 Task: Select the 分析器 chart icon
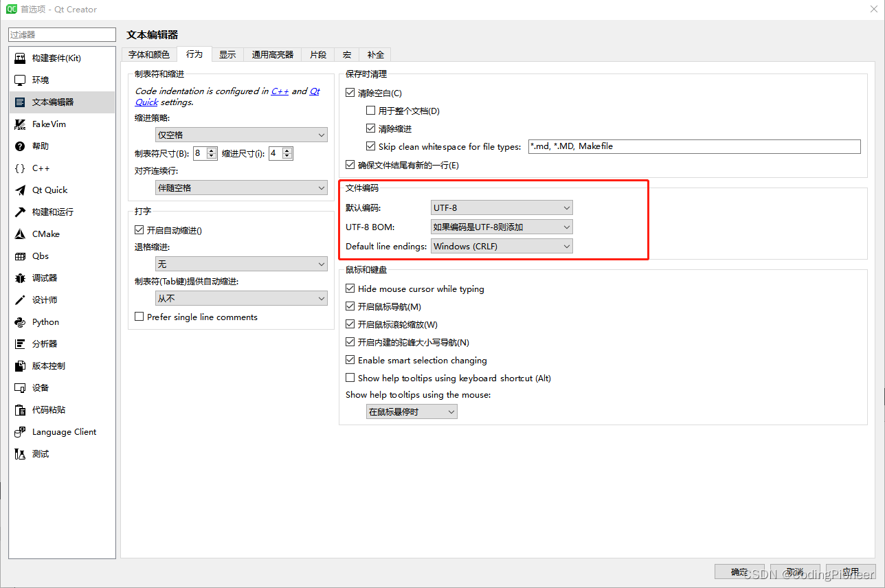[x=20, y=344]
